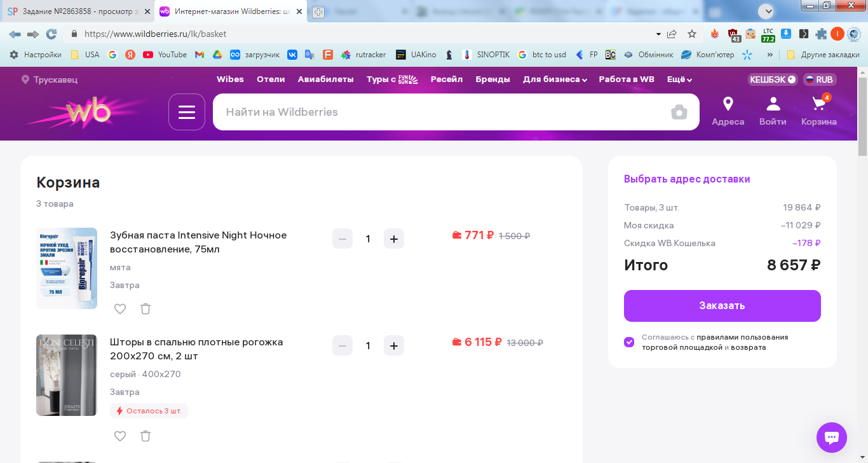Open the Шторы в спальню product title
The image size is (868, 463).
[x=196, y=349]
